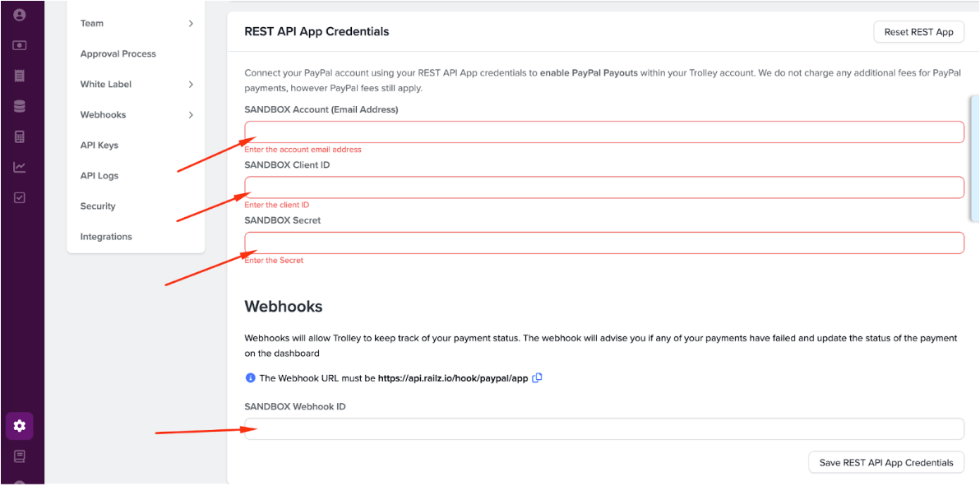The width and height of the screenshot is (980, 486).
Task: Open the receipt invoices sidebar icon
Action: point(20,76)
